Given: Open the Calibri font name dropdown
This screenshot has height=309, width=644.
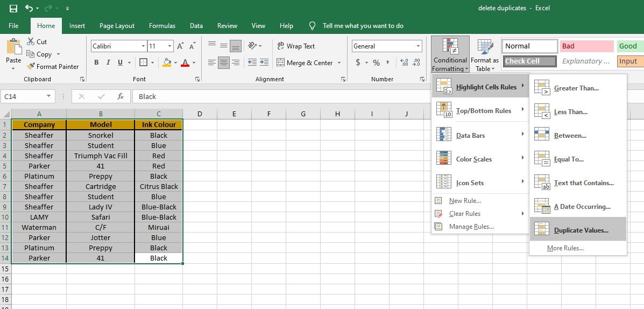Looking at the screenshot, I should point(143,46).
